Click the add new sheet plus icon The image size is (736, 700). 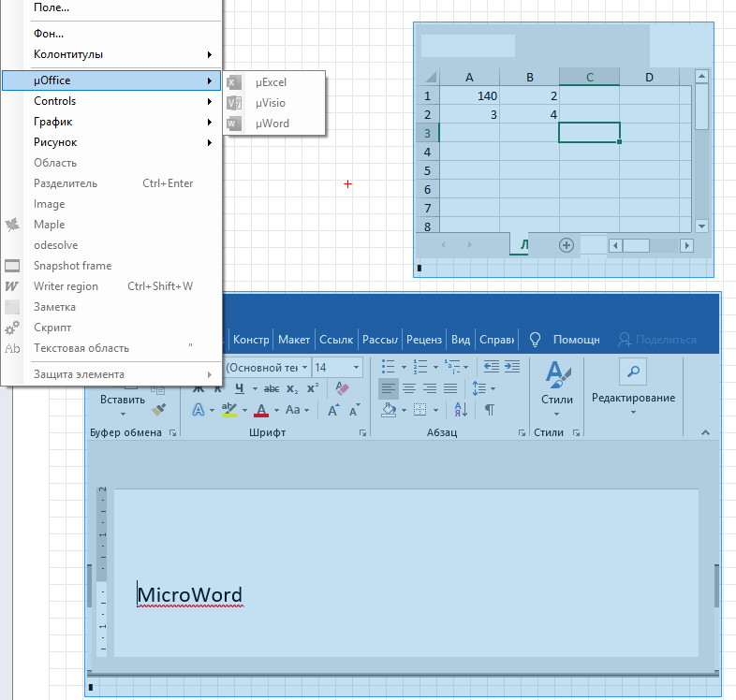tap(566, 245)
